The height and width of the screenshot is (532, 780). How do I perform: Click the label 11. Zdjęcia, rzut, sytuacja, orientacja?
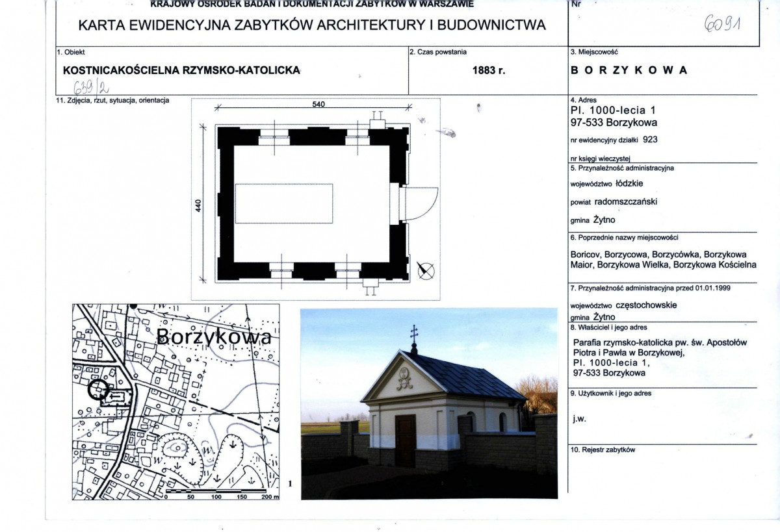pyautogui.click(x=113, y=100)
